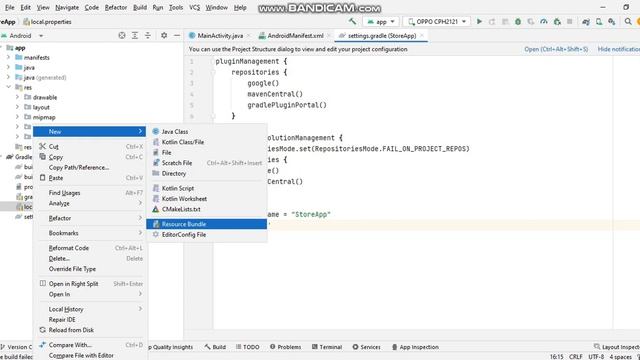Click Override File Type
This screenshot has width=640, height=360.
pos(90,269)
